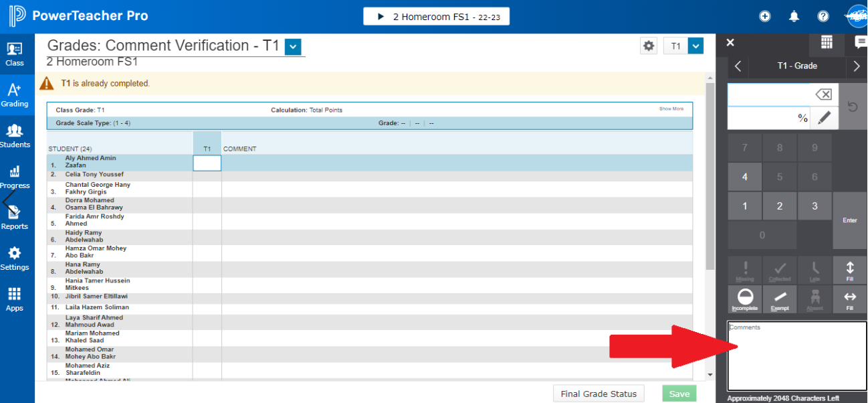Select student Laila Hazem Soliman
This screenshot has height=403, width=868.
pyautogui.click(x=97, y=307)
